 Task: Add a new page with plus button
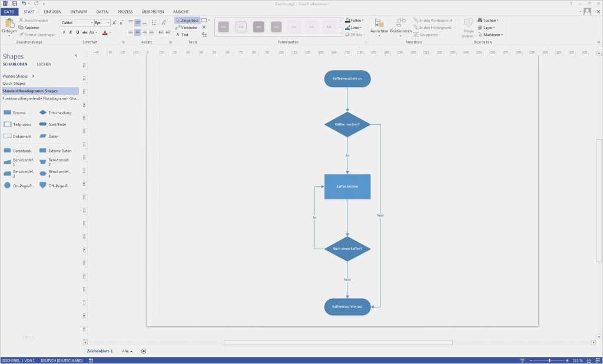143,351
